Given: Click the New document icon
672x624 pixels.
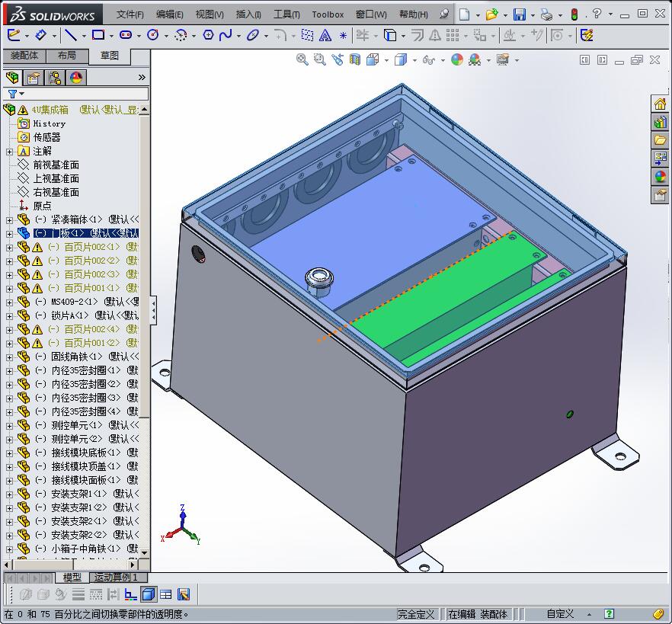Looking at the screenshot, I should [x=464, y=14].
